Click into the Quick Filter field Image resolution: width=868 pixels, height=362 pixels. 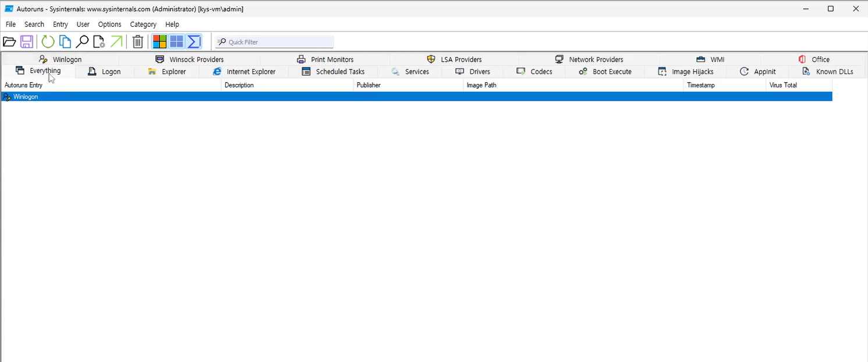(x=274, y=42)
